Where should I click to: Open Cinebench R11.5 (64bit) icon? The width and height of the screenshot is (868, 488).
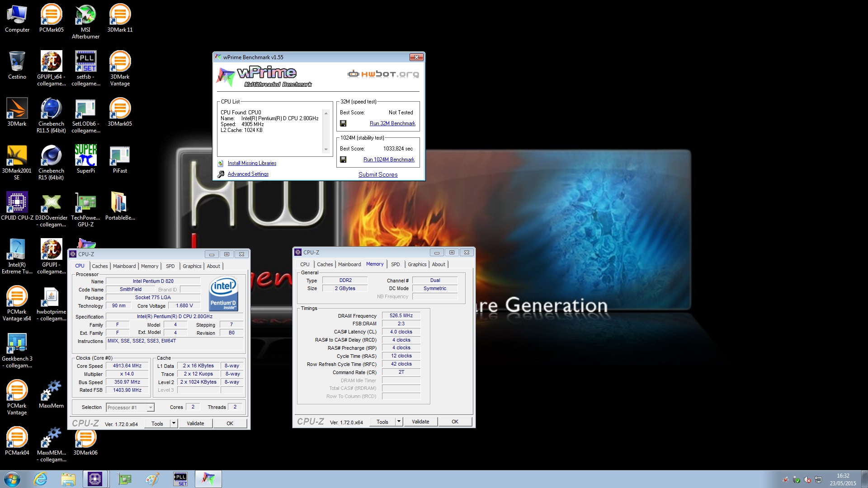pos(52,115)
